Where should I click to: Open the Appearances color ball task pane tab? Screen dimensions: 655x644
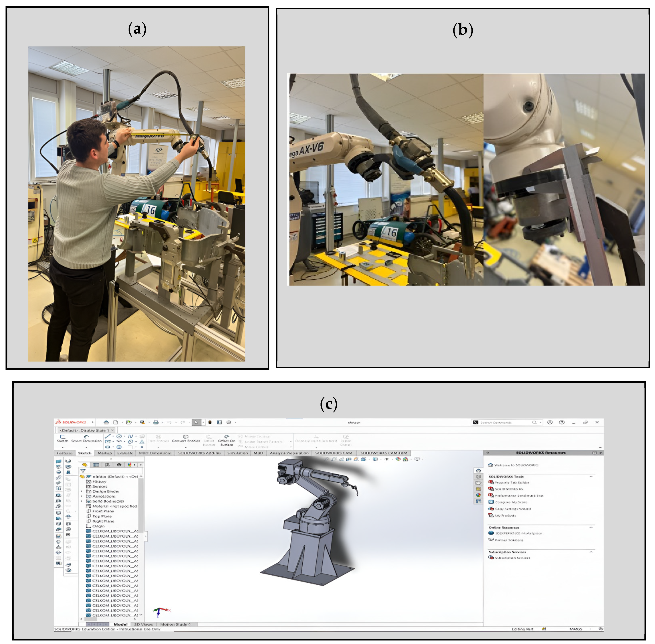(478, 495)
